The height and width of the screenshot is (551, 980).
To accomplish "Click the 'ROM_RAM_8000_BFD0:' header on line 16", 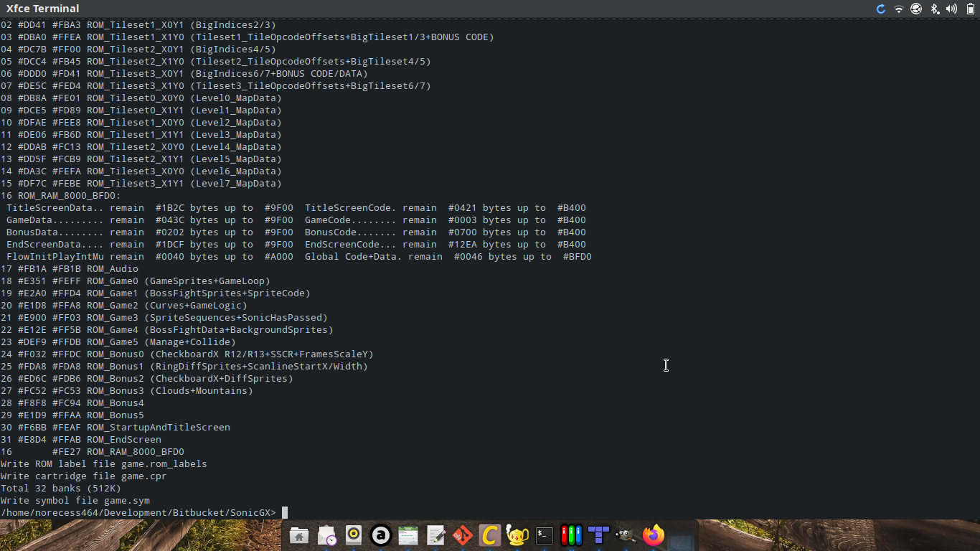I will [x=70, y=195].
